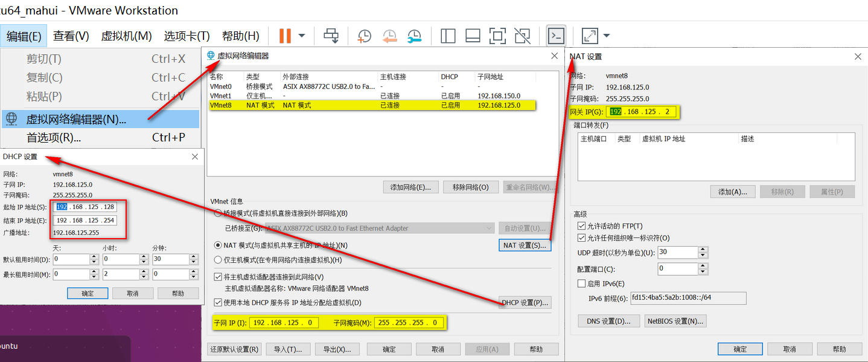Open the 查看(V) menu
868x362 pixels.
[71, 36]
